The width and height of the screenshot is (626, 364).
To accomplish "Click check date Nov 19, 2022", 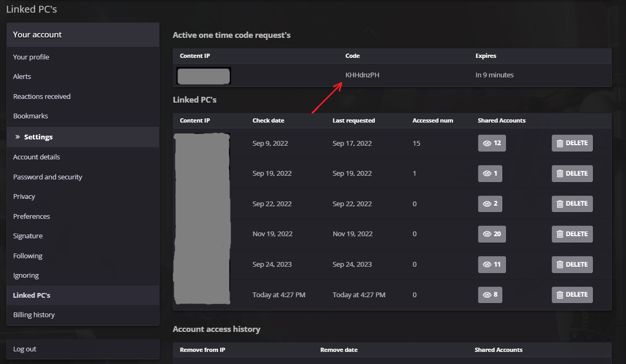I will coord(272,234).
